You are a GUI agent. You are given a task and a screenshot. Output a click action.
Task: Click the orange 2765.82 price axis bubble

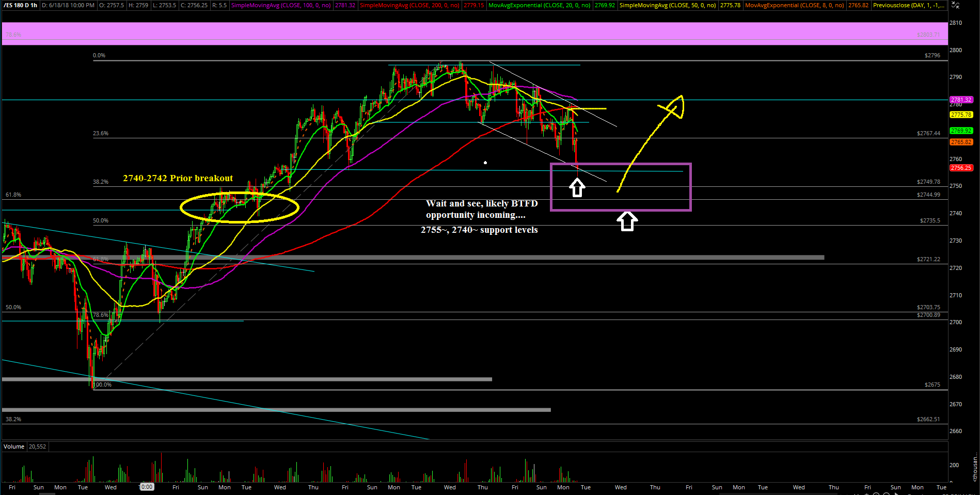(x=961, y=142)
